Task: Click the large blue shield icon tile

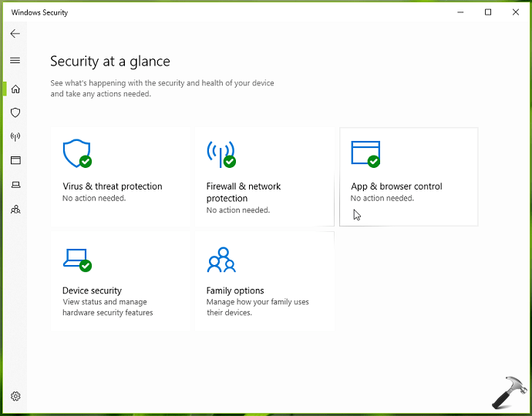Action: click(x=77, y=153)
